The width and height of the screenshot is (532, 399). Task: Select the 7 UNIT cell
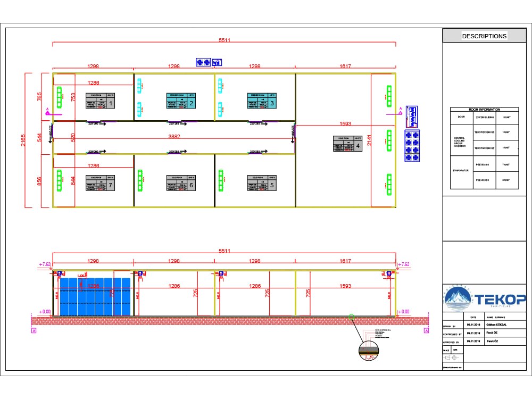pyautogui.click(x=507, y=164)
